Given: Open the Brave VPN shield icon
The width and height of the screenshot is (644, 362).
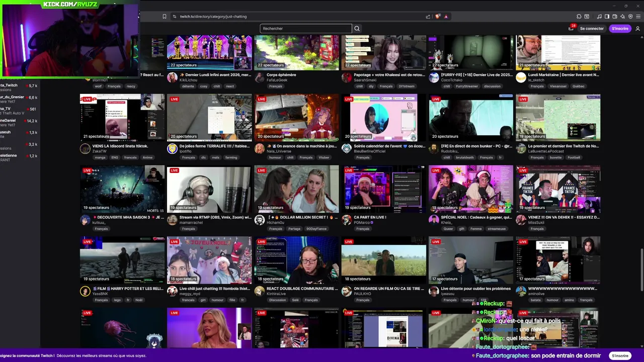Looking at the screenshot, I should click(630, 16).
